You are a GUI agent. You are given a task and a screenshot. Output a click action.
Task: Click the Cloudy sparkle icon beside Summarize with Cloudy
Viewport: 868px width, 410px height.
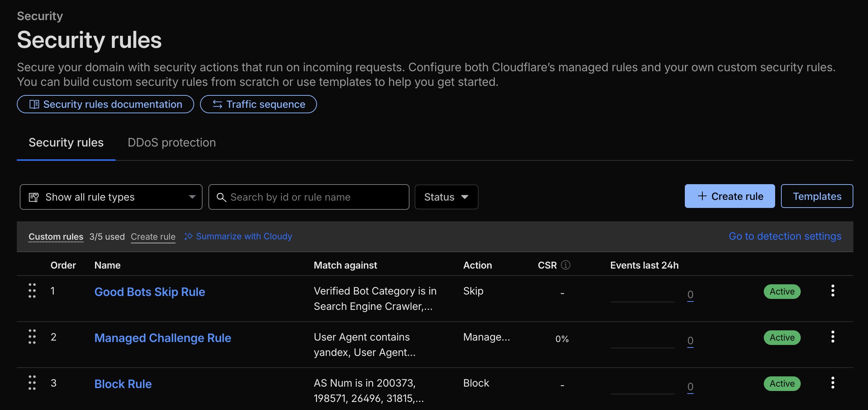click(x=189, y=236)
